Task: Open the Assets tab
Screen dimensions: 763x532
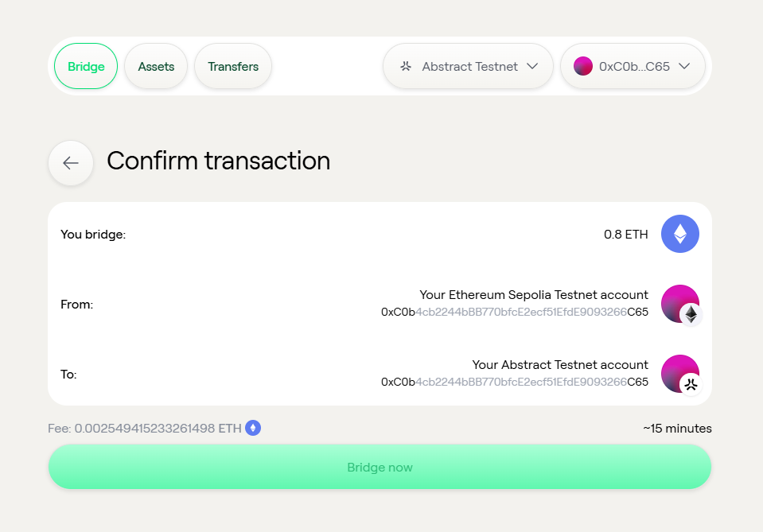Action: (156, 67)
